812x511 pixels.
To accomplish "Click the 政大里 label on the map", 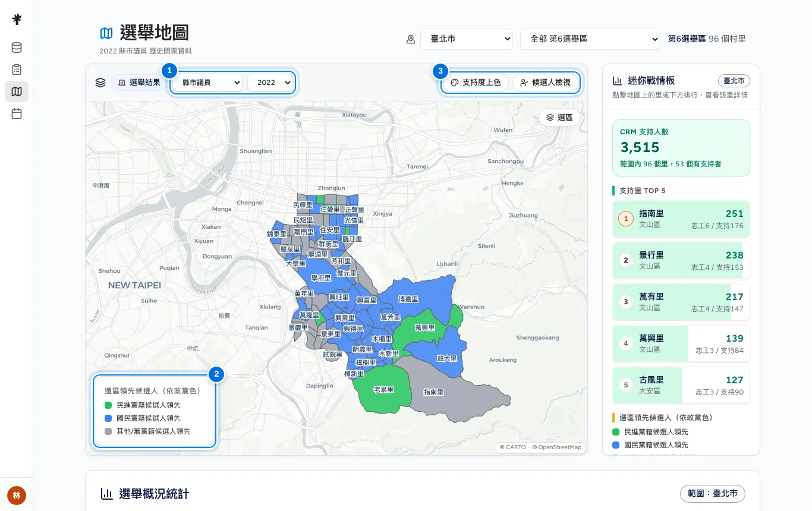I will (447, 358).
